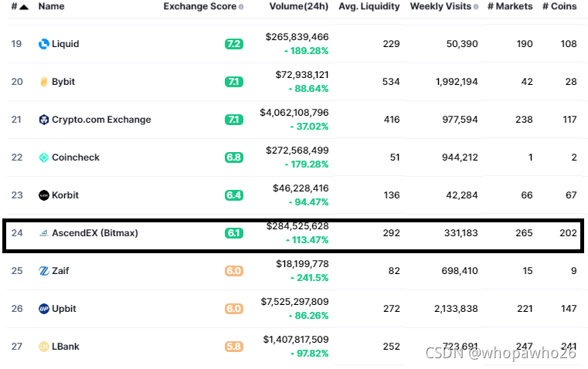
Task: Sort by Weekly Visits column
Action: (440, 6)
